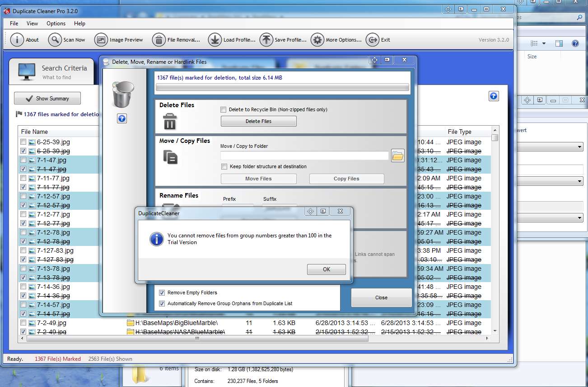This screenshot has width=588, height=387.
Task: Click the Delete Files button
Action: 258,121
